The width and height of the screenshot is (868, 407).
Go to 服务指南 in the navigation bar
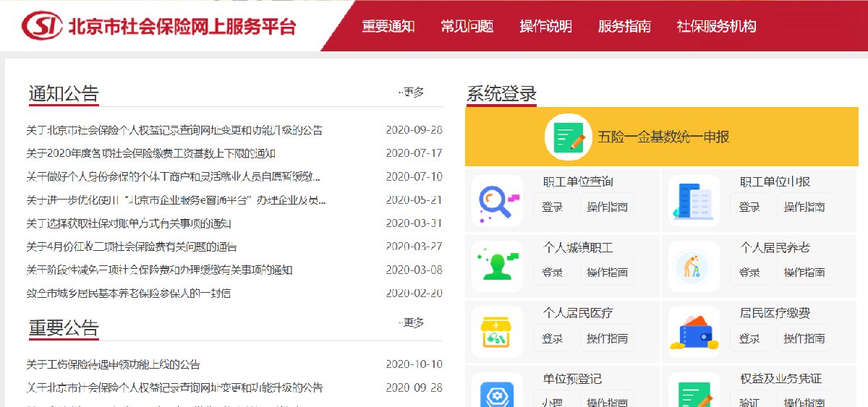[624, 27]
